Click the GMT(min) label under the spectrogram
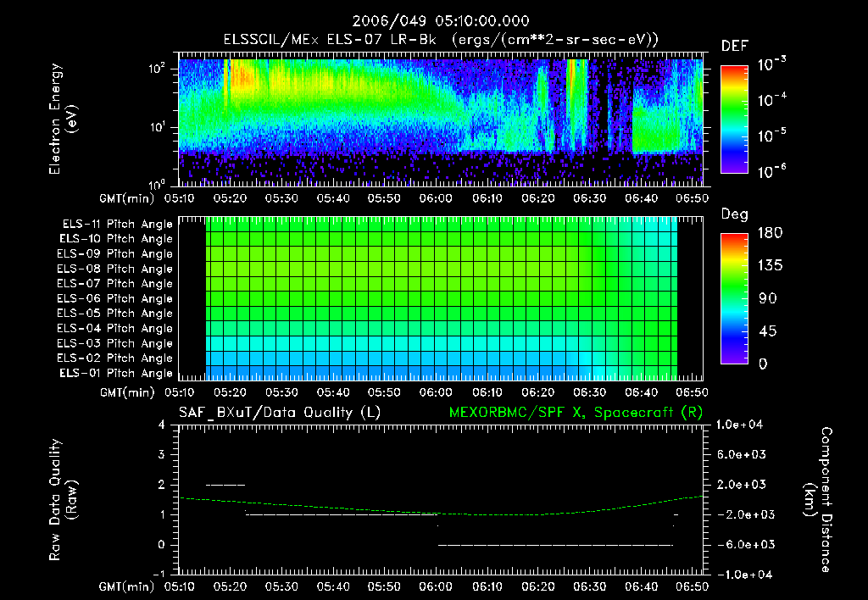Image resolution: width=868 pixels, height=600 pixels. pos(127,198)
